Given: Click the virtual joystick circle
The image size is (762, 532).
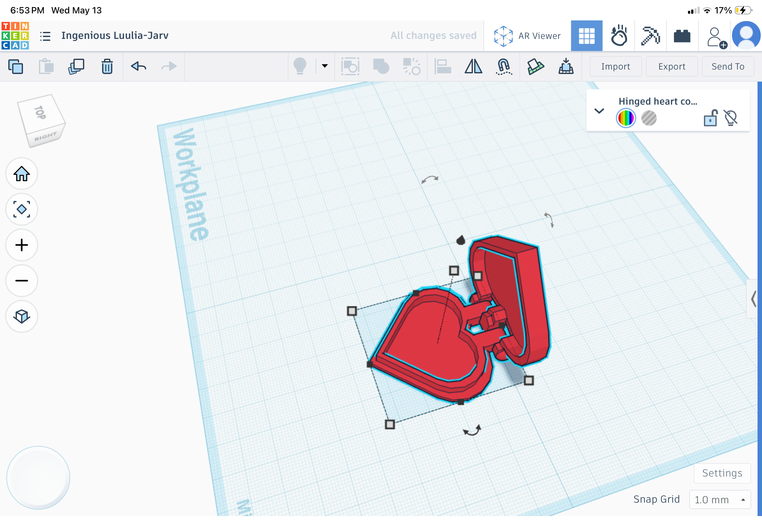Looking at the screenshot, I should (38, 477).
